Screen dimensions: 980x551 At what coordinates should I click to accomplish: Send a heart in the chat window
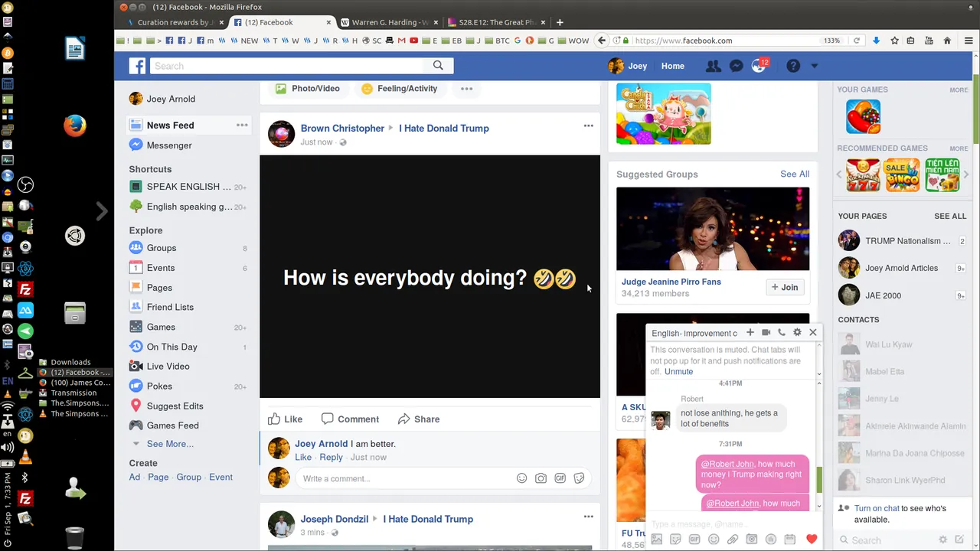coord(812,540)
